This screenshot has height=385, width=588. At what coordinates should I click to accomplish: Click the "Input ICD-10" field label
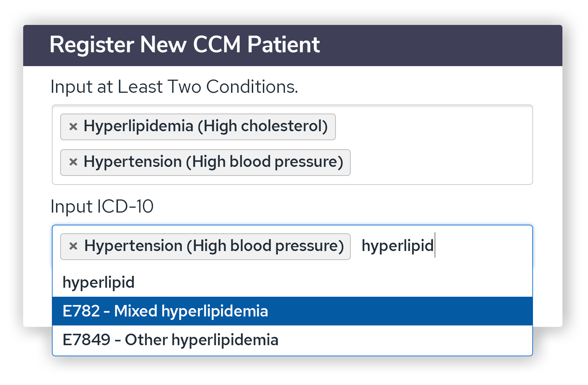coord(102,207)
